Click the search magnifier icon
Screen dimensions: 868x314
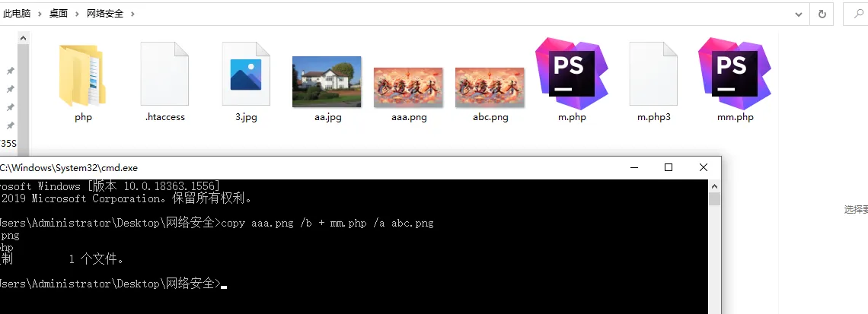coord(860,13)
